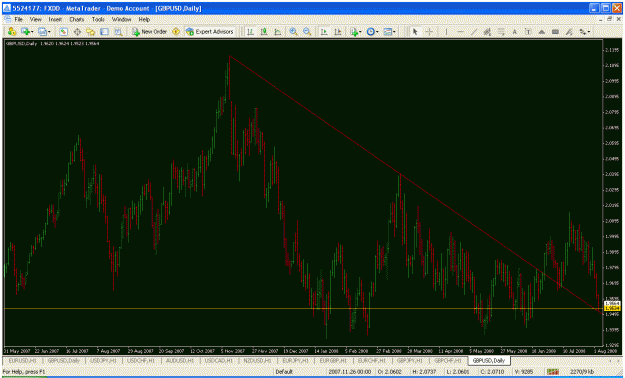Toggle the Expert Advisors button
The height and width of the screenshot is (378, 625).
click(x=210, y=32)
